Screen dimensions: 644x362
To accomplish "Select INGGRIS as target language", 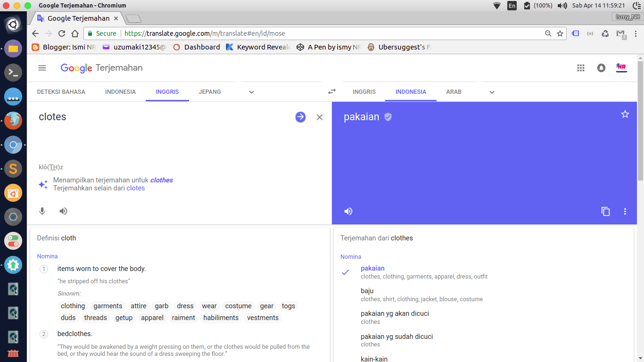I will pos(364,92).
